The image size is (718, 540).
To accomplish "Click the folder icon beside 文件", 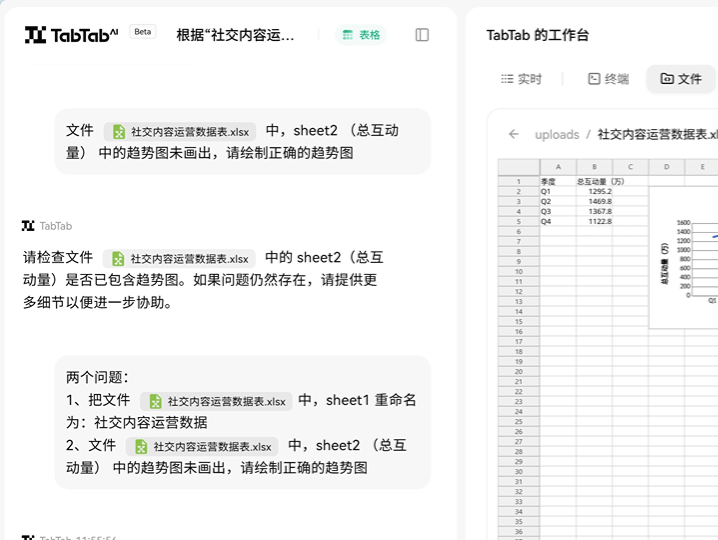I will [667, 79].
